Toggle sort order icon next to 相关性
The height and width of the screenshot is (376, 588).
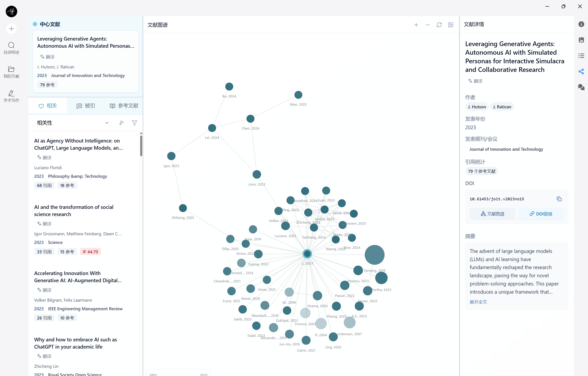121,123
